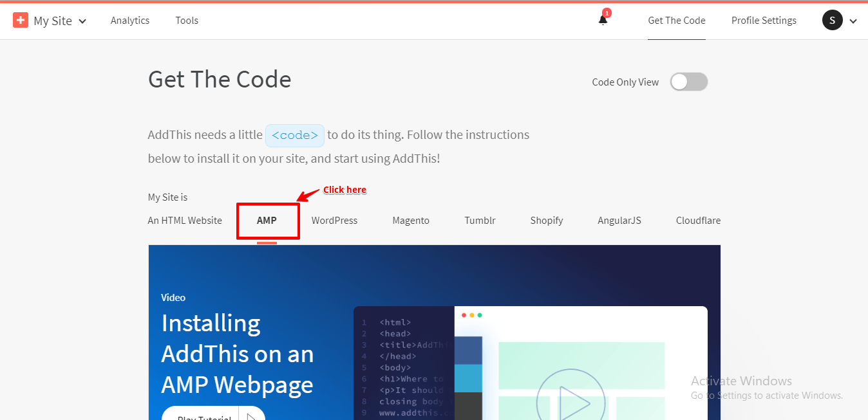The height and width of the screenshot is (420, 868).
Task: Open Profile Settings
Action: coord(764,21)
